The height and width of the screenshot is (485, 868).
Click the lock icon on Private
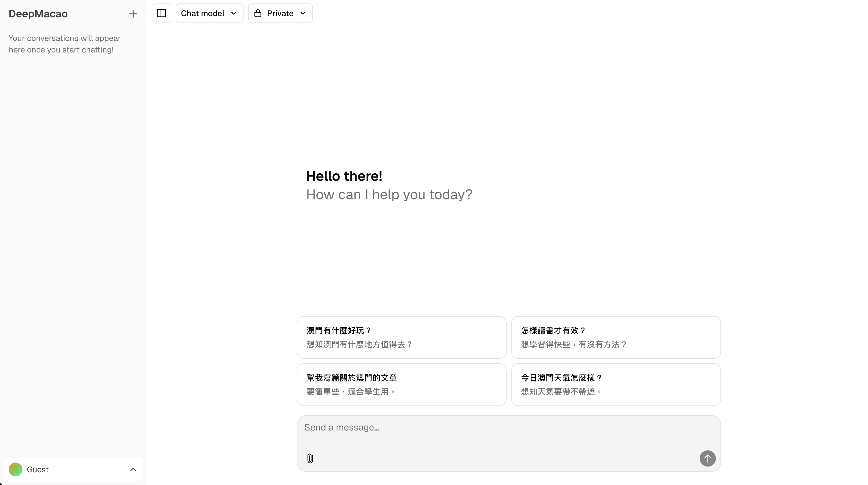[x=258, y=14]
